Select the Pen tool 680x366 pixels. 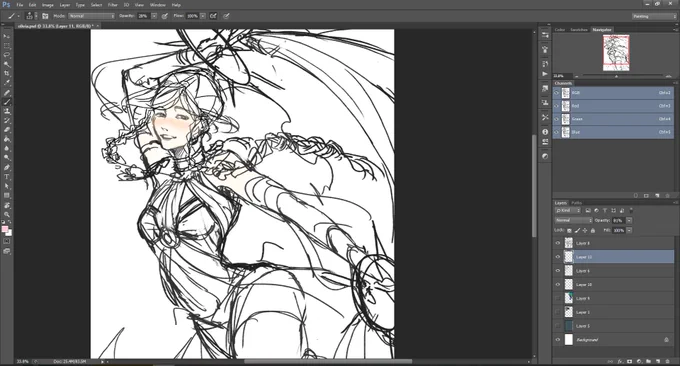coord(7,167)
